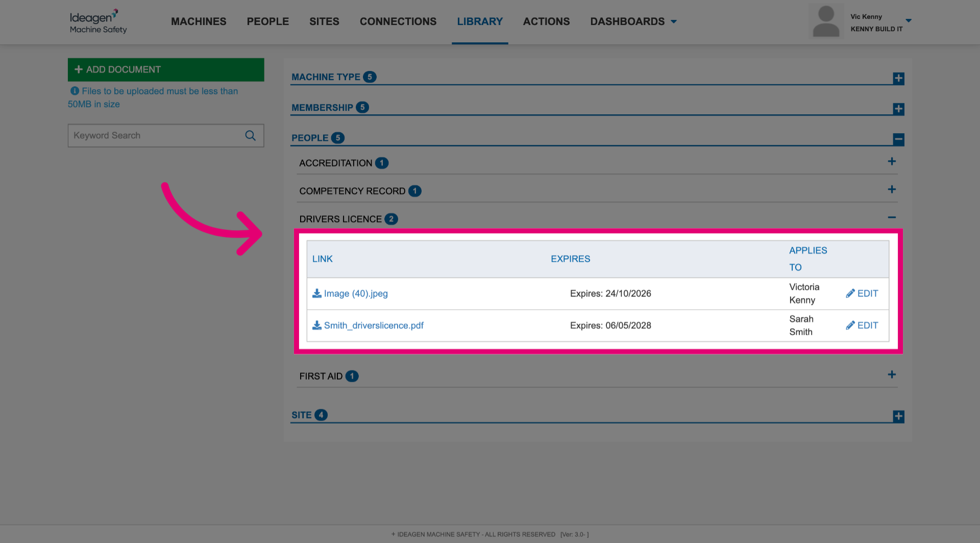Download Smith_driverslicence.pdf link
This screenshot has height=543, width=980.
[374, 325]
